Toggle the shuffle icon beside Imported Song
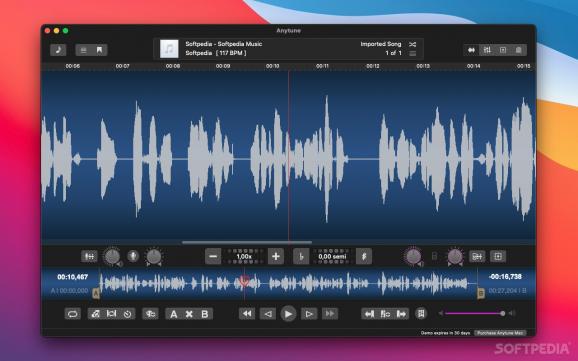Viewport: 578px width, 361px height. tap(412, 44)
